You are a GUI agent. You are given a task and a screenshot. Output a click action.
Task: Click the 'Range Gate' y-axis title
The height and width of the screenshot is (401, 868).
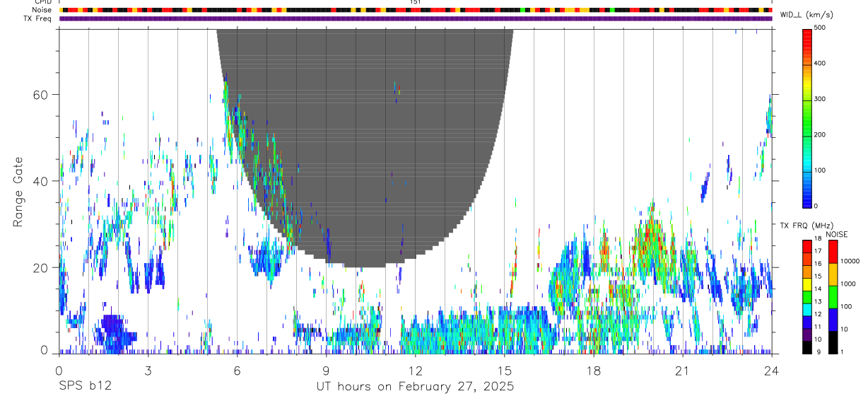(x=19, y=191)
